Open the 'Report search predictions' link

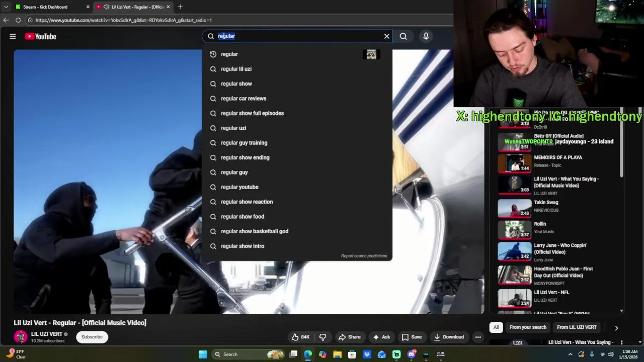tap(364, 256)
